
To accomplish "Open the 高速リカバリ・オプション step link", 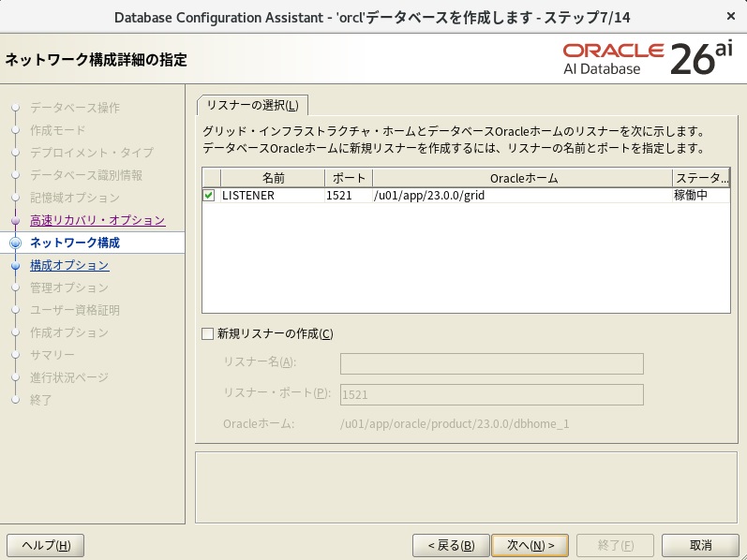I will tap(97, 220).
